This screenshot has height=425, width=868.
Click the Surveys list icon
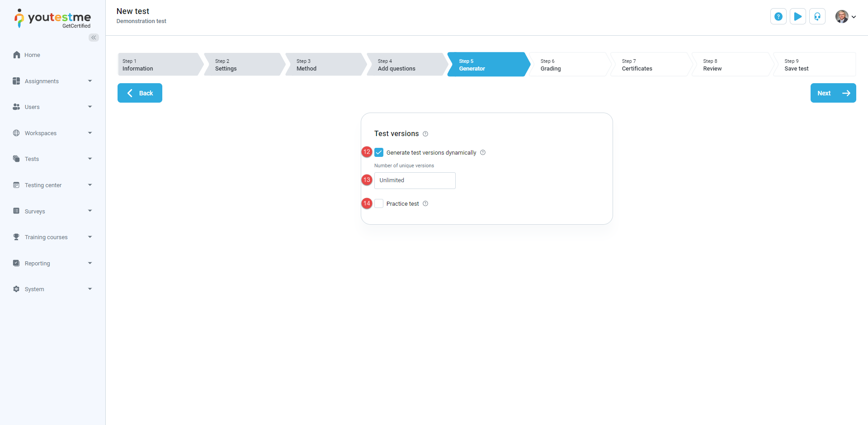click(x=16, y=211)
